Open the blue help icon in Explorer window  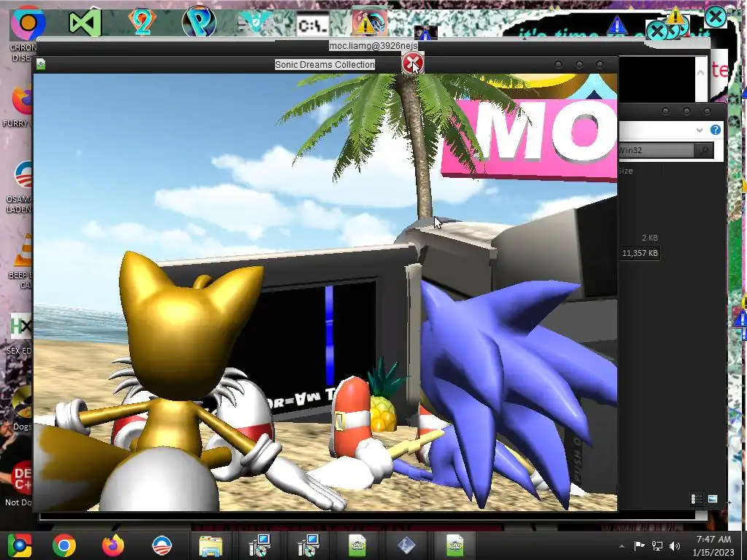point(715,130)
